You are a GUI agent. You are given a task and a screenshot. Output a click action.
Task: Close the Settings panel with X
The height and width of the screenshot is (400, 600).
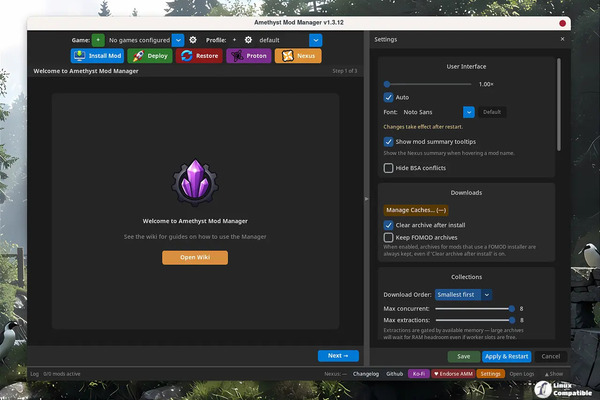[562, 39]
